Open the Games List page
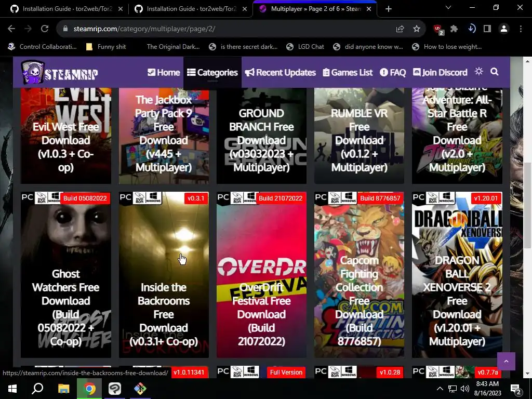 348,72
